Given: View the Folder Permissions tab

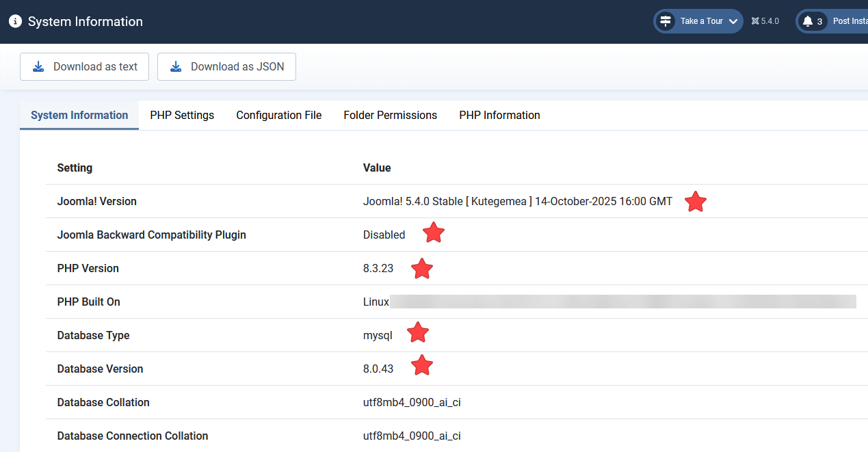Looking at the screenshot, I should tap(390, 115).
